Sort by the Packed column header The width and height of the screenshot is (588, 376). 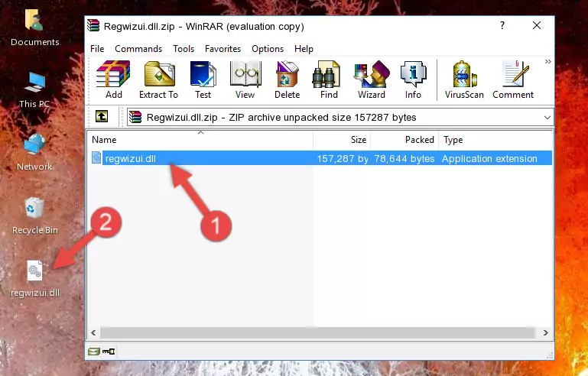point(404,140)
